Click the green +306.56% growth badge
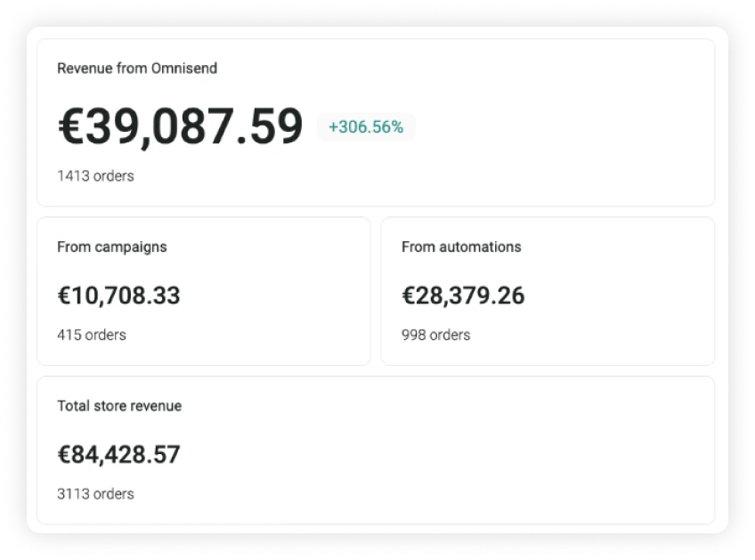The width and height of the screenshot is (755, 560). (x=365, y=126)
